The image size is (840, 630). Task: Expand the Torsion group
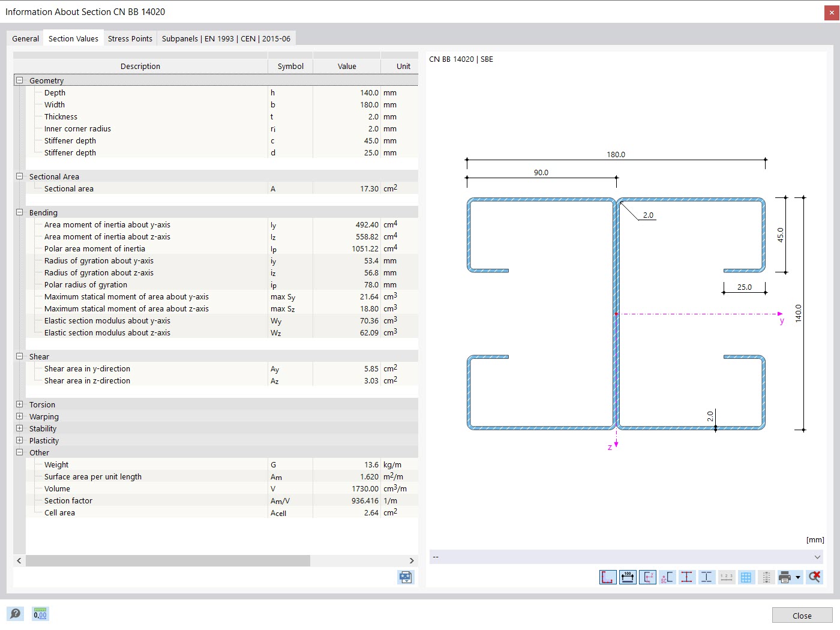point(19,404)
